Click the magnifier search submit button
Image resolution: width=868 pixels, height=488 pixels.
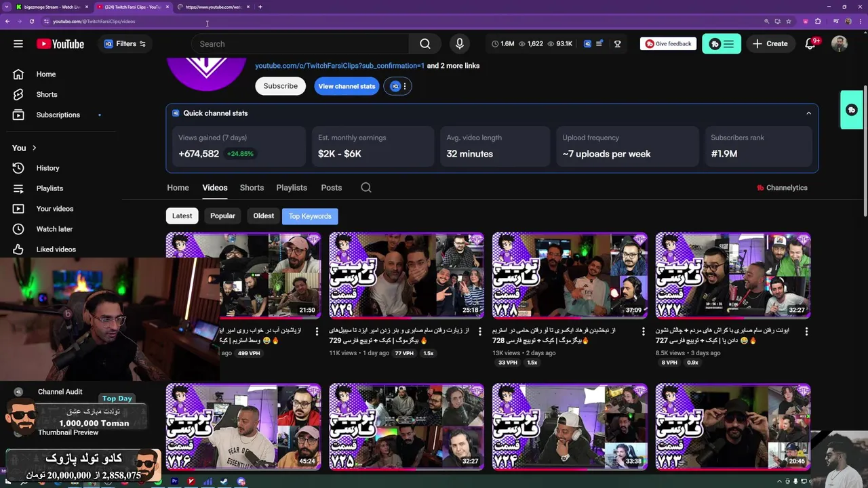425,44
